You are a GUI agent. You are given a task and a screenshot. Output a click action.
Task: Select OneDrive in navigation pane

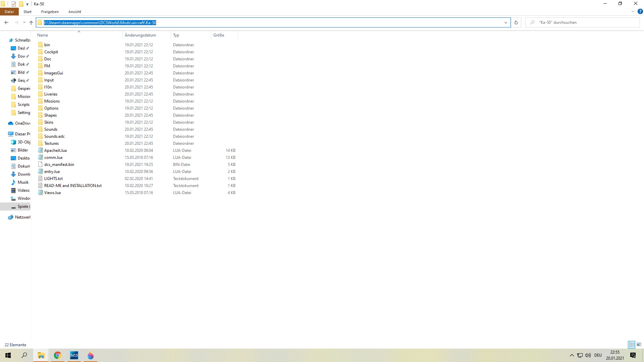coord(19,123)
